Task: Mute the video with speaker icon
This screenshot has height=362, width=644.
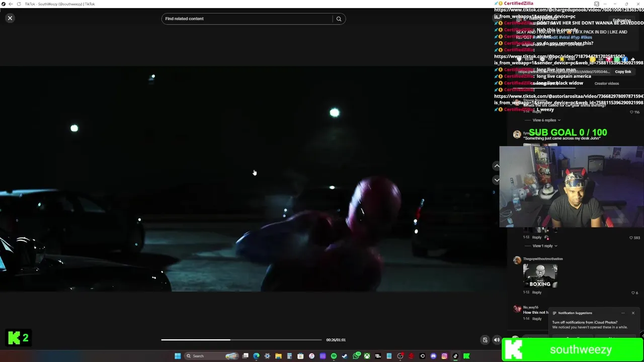Action: coord(497,340)
